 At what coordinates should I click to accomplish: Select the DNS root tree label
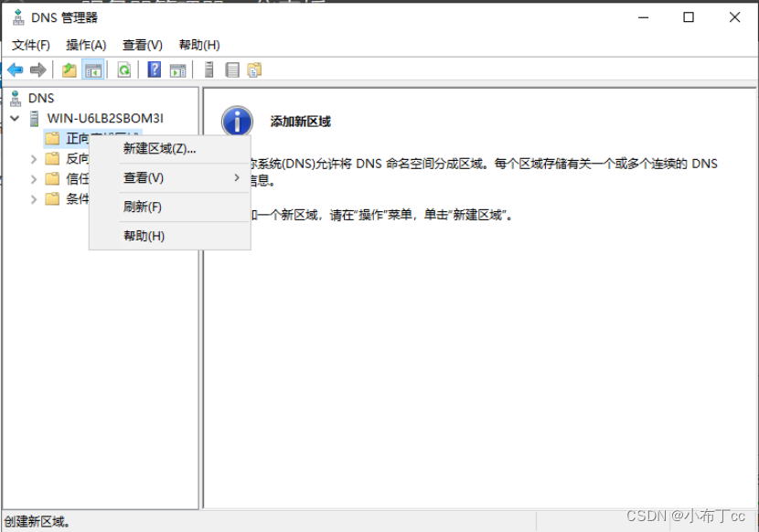tap(41, 99)
